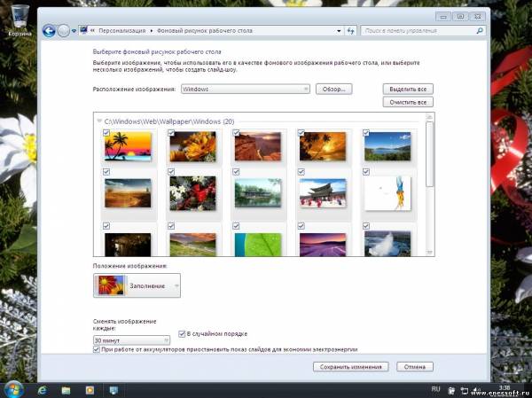Collapse the C:\Windows\Web\Wallpaper\Windows group
532x398 pixels.
pyautogui.click(x=99, y=121)
